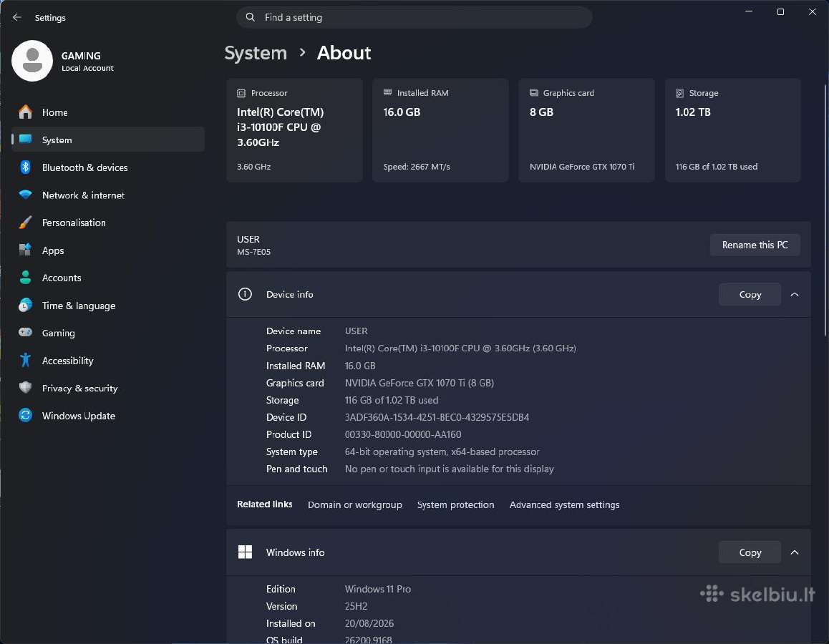Open Privacy & security page
The width and height of the screenshot is (829, 644).
click(x=108, y=388)
